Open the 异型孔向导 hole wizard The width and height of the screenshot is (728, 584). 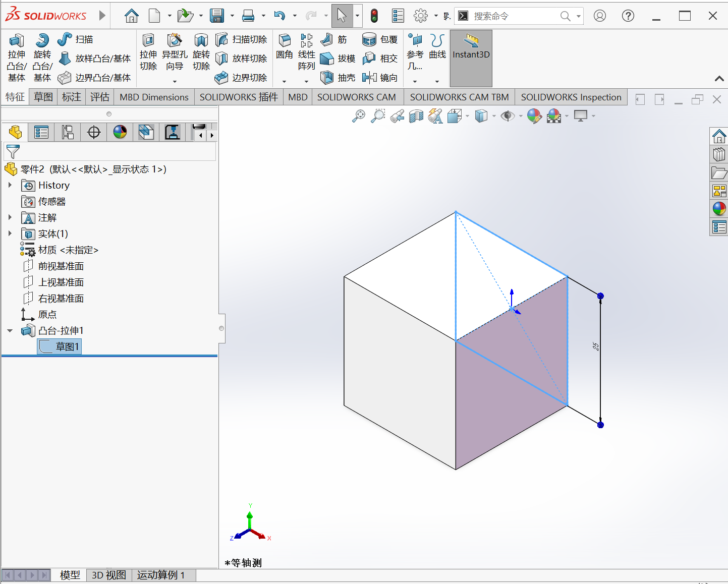point(175,52)
